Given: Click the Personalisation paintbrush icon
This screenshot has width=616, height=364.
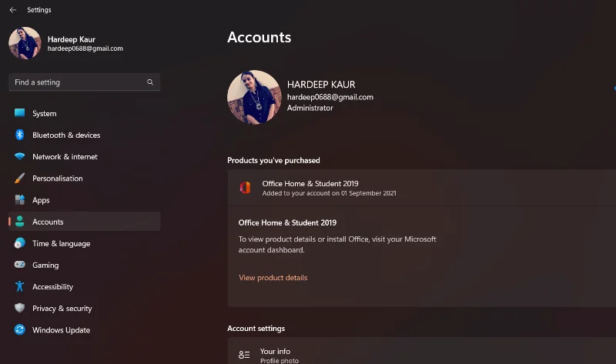Looking at the screenshot, I should tap(20, 179).
